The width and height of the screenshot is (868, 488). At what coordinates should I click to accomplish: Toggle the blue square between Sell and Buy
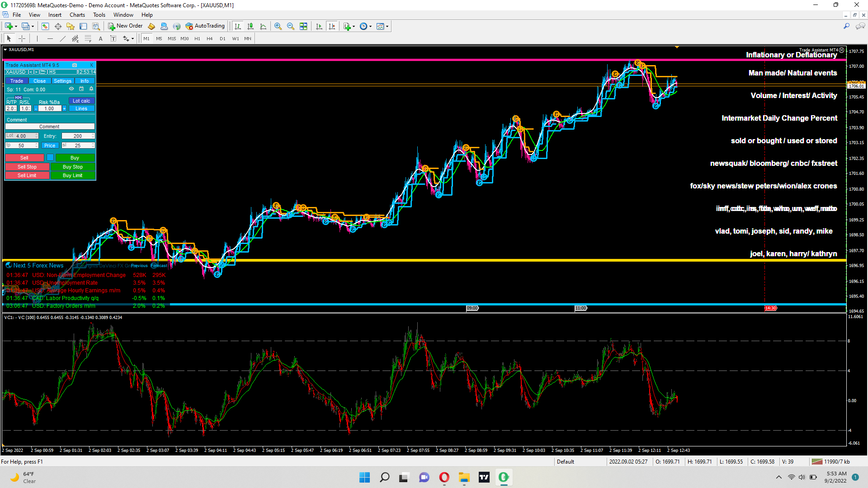point(50,158)
